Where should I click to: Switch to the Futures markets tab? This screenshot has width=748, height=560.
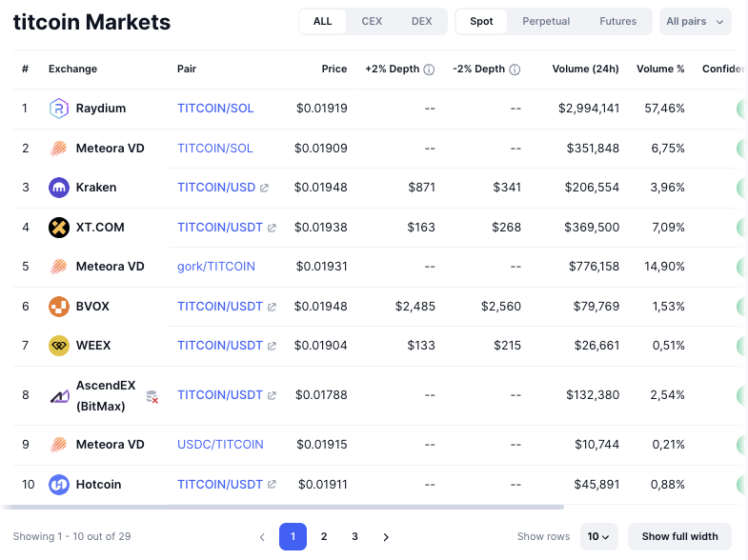[617, 22]
